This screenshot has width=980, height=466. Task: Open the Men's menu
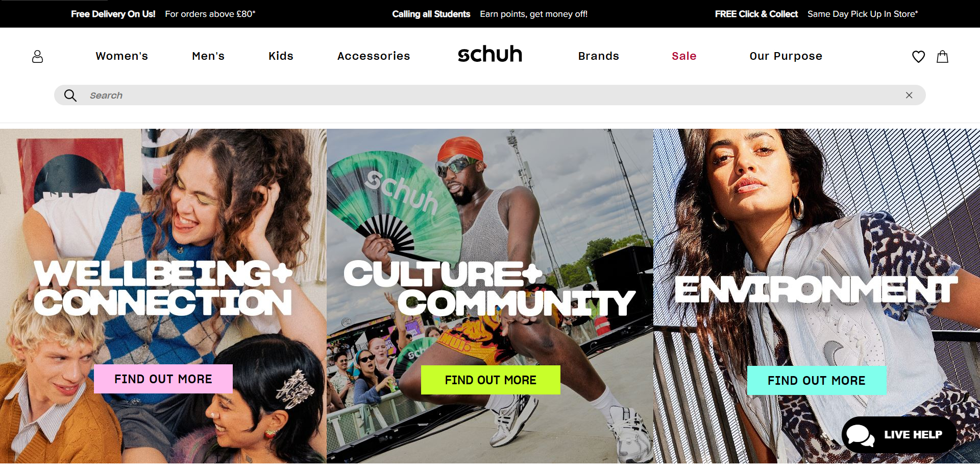tap(208, 56)
